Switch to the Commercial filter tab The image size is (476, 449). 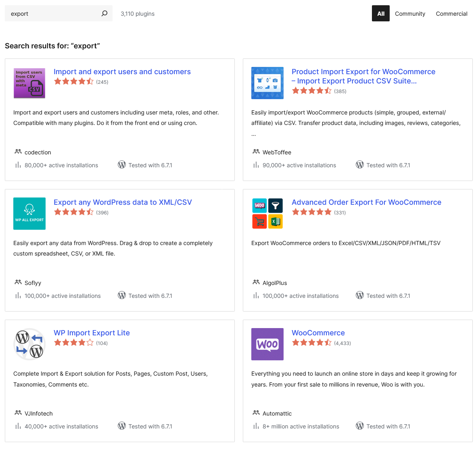(x=451, y=14)
